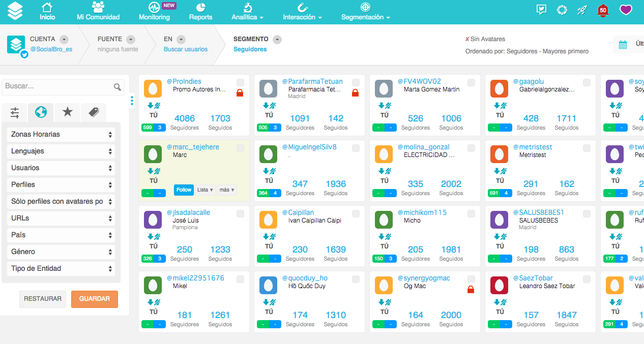Image resolution: width=644 pixels, height=344 pixels.
Task: Open Zonas Horarias dropdown
Action: pos(61,135)
